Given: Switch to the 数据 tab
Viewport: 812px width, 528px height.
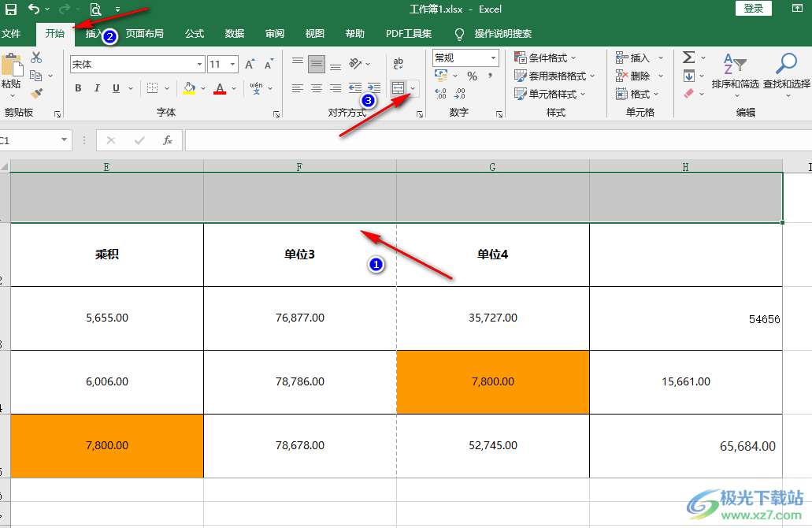Looking at the screenshot, I should [235, 34].
